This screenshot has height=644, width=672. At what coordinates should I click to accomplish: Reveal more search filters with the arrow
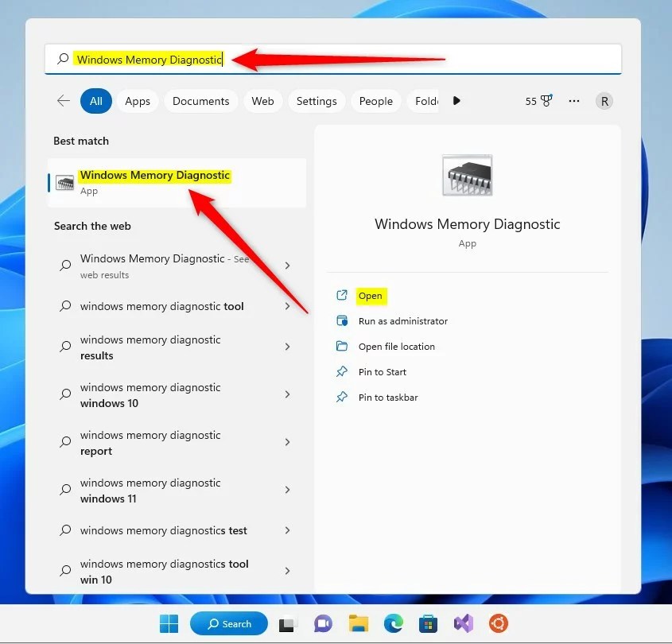coord(456,101)
